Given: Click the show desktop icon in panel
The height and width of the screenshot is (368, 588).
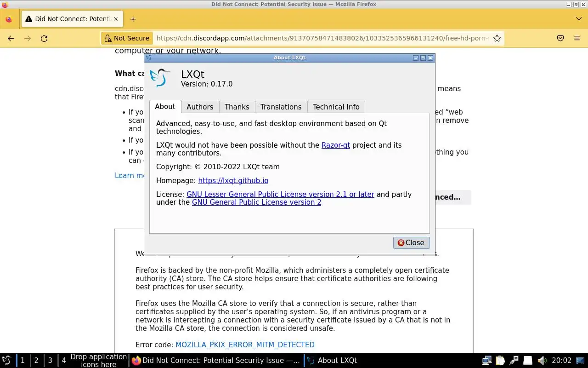Looking at the screenshot, I should tap(580, 361).
